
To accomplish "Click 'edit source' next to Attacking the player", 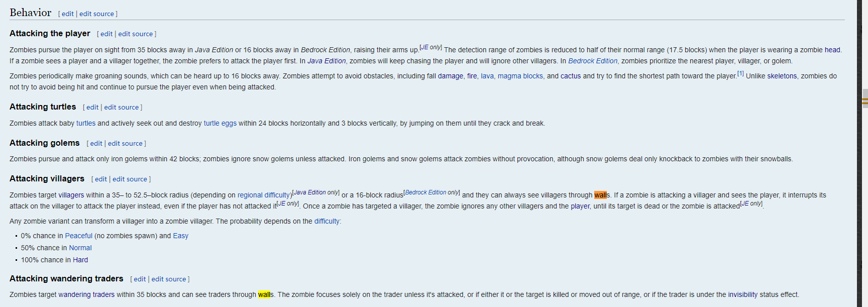I will tap(135, 34).
